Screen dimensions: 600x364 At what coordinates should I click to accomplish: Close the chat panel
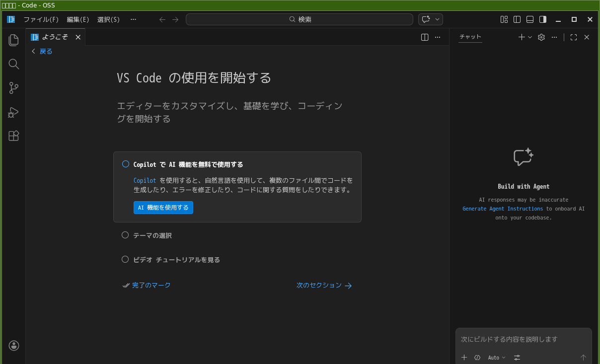587,37
